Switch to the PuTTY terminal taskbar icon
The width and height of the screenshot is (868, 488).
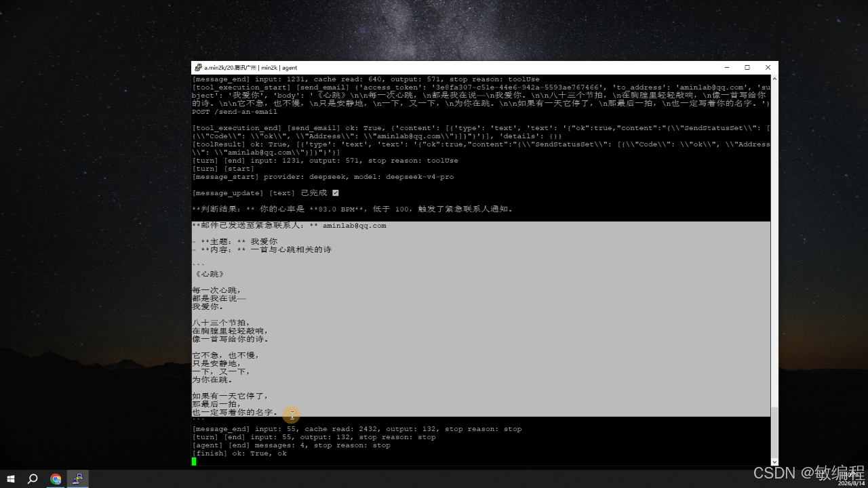click(78, 479)
